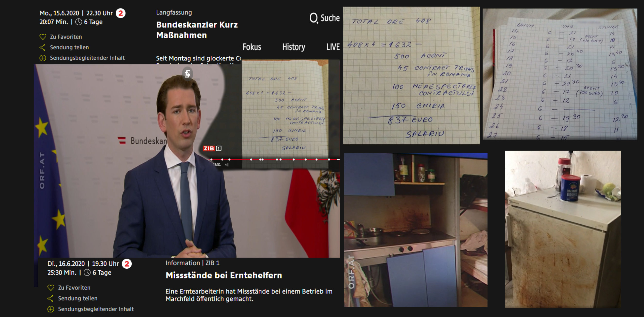Click the volume bars icon in player
The image size is (644, 317).
coord(227,165)
